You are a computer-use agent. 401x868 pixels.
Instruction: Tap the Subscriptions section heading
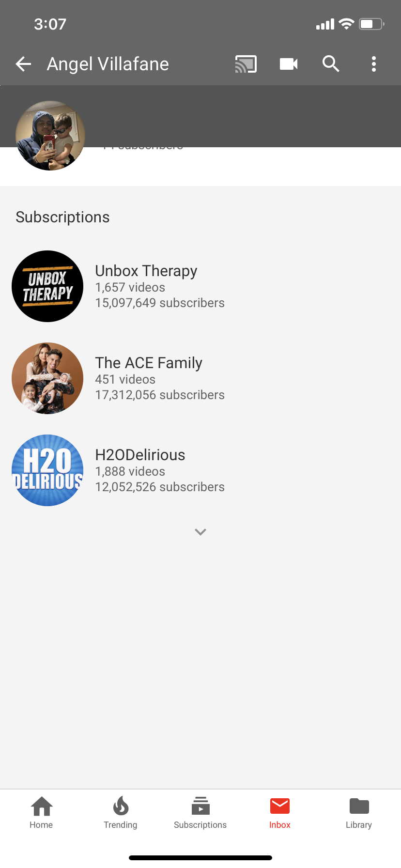(62, 217)
